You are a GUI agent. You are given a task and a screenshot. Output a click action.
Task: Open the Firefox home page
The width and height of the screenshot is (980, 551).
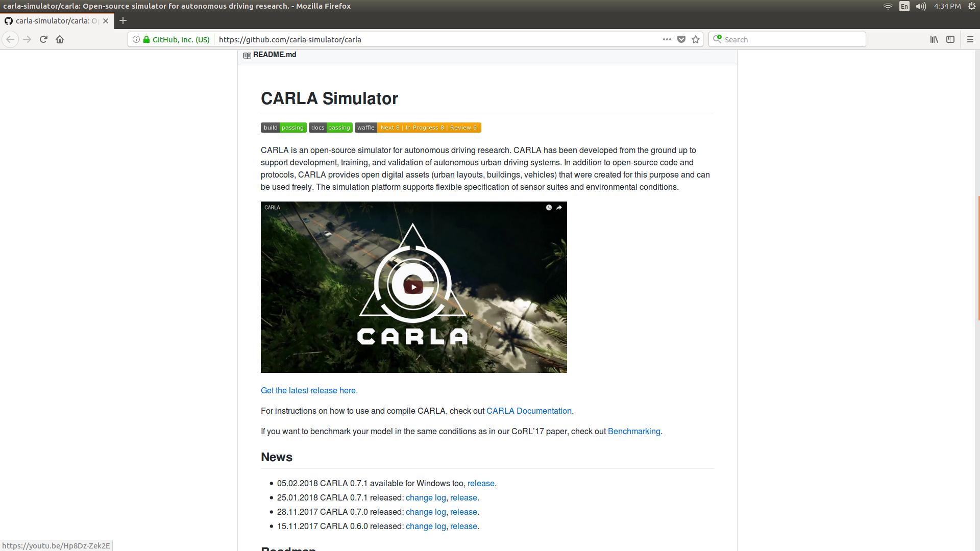60,39
